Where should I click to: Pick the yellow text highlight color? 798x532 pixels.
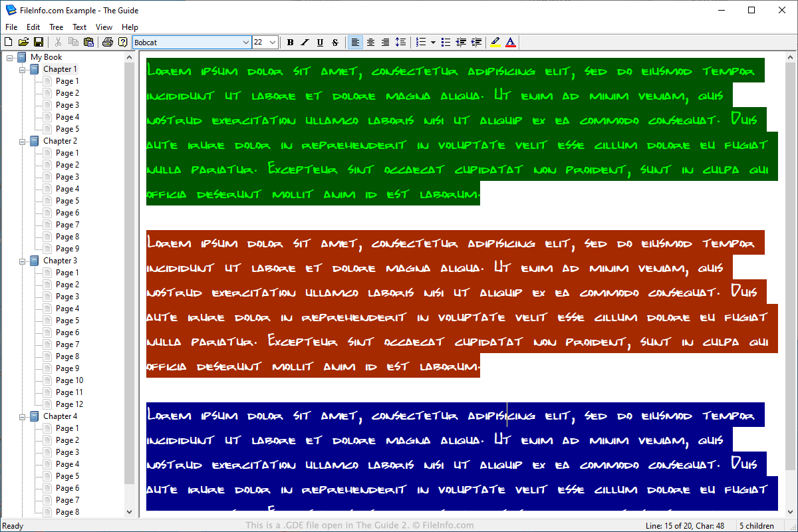pos(495,42)
